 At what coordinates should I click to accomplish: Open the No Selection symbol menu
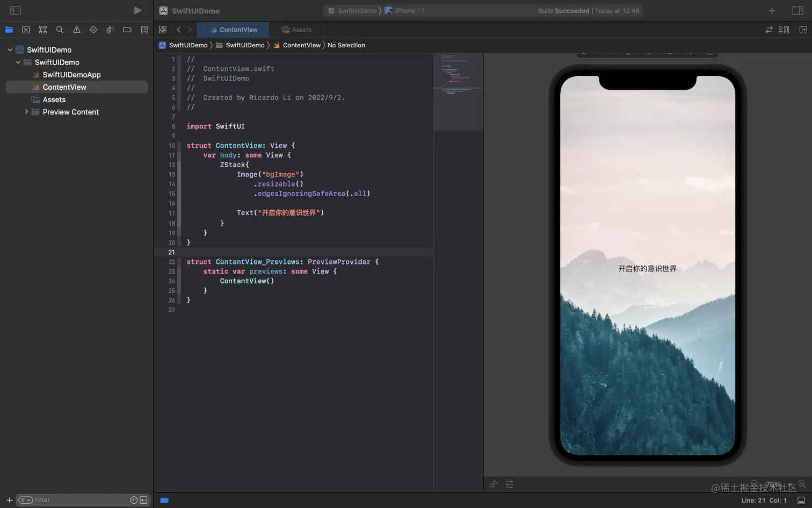pos(346,45)
